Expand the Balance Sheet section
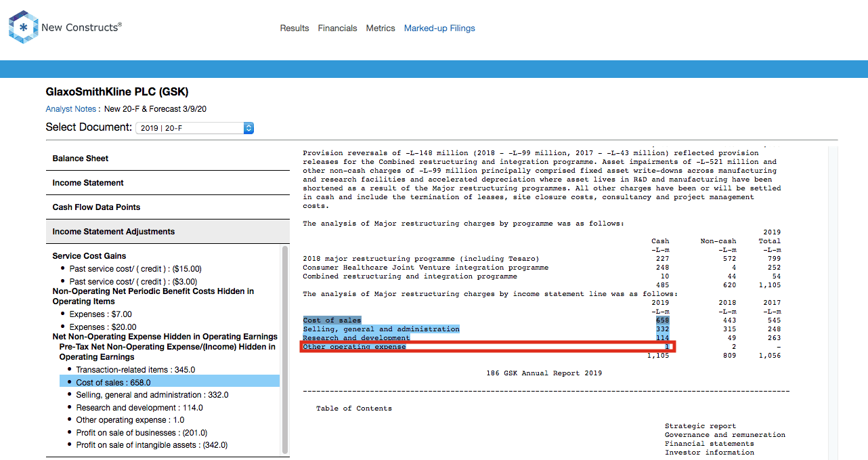Image resolution: width=868 pixels, height=460 pixels. pos(168,159)
